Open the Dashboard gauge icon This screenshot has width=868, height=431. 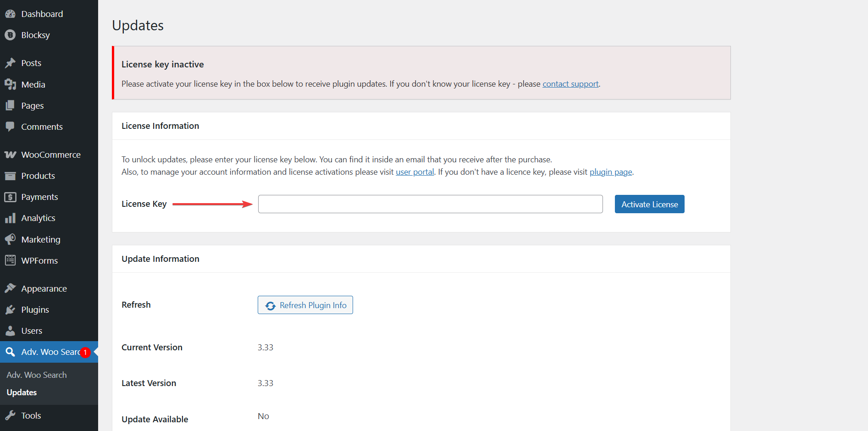coord(10,14)
